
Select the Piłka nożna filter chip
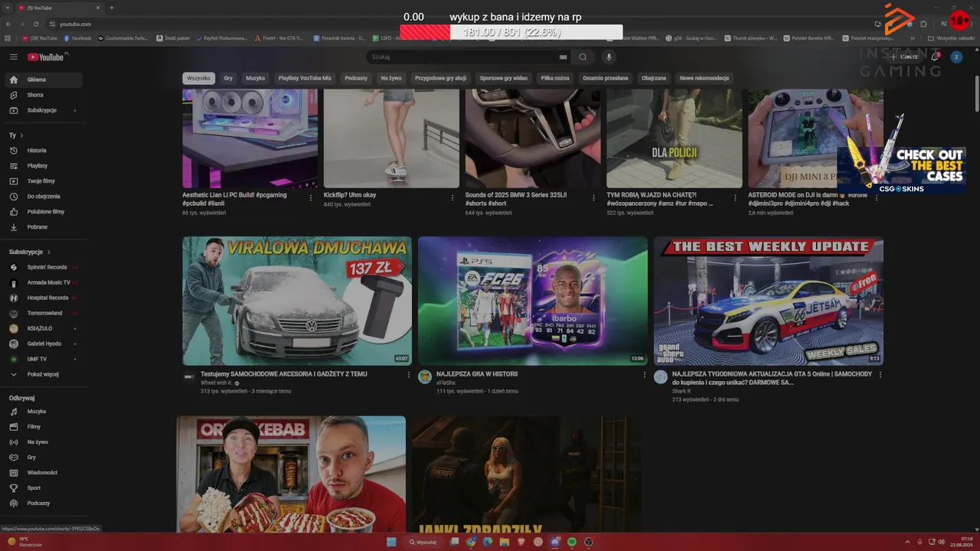555,78
